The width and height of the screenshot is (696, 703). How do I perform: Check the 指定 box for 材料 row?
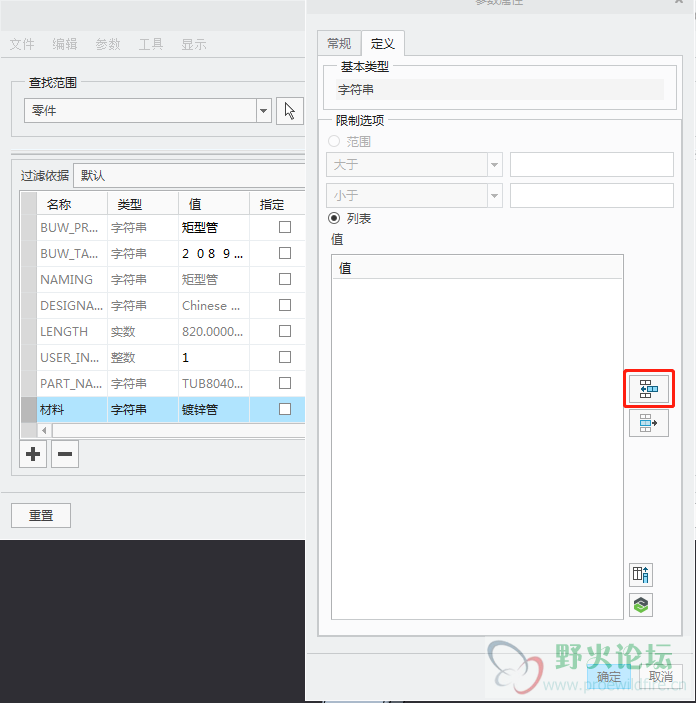pyautogui.click(x=285, y=409)
